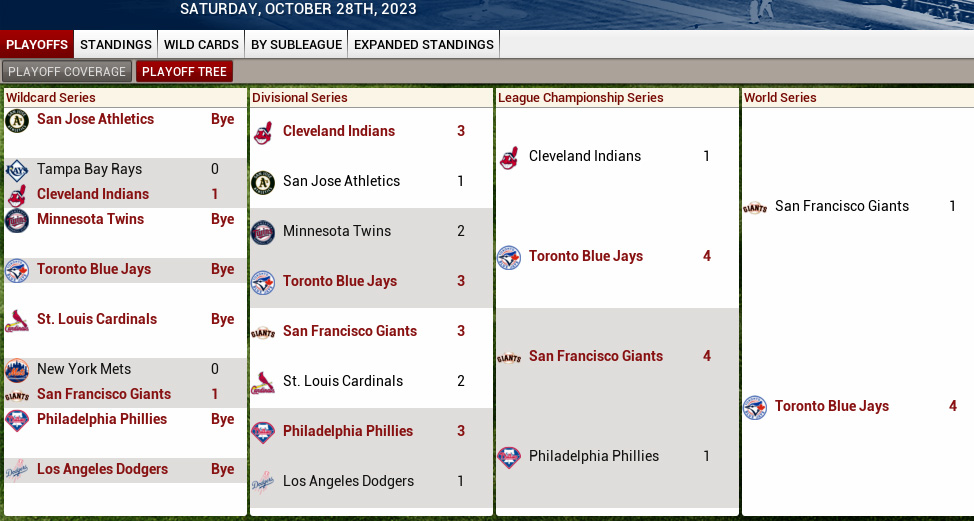Click Toronto Blue Jays logo in World Series
The image size is (974, 521).
755,407
